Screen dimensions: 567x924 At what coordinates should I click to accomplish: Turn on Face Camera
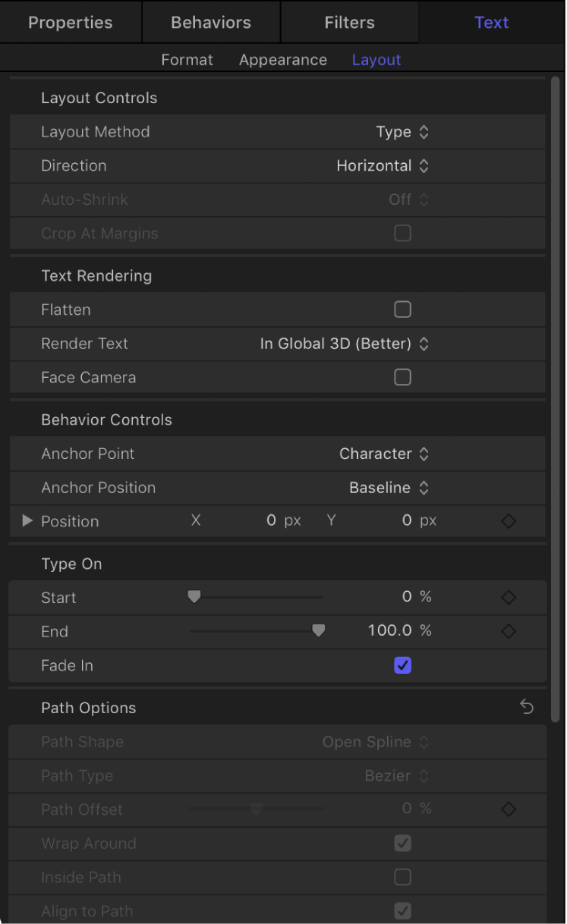click(x=402, y=377)
